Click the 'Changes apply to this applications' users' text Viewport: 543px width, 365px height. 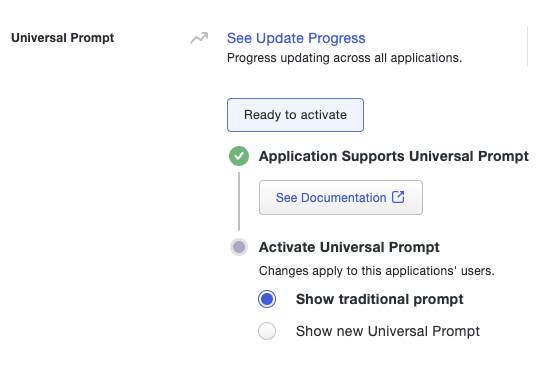click(x=377, y=271)
